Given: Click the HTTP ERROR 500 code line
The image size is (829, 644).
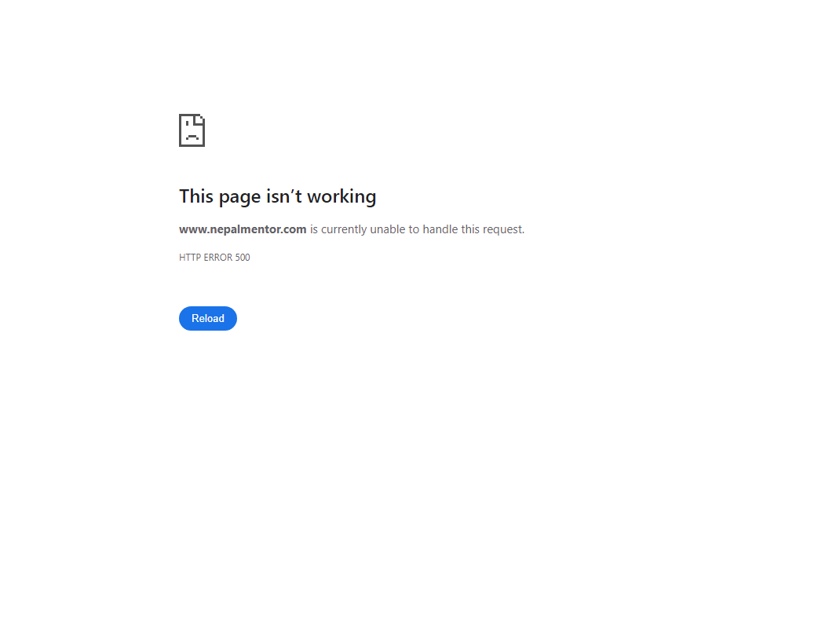Looking at the screenshot, I should click(x=214, y=258).
